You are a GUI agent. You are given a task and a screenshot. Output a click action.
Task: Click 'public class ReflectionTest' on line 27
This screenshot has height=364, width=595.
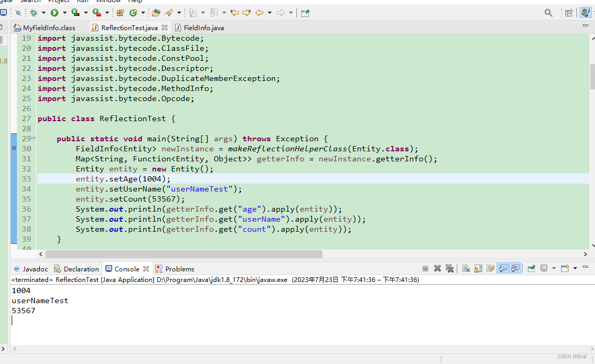click(x=101, y=119)
